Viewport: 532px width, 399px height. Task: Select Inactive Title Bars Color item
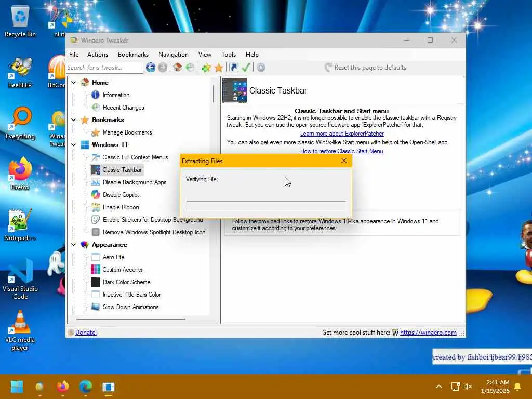pos(131,295)
